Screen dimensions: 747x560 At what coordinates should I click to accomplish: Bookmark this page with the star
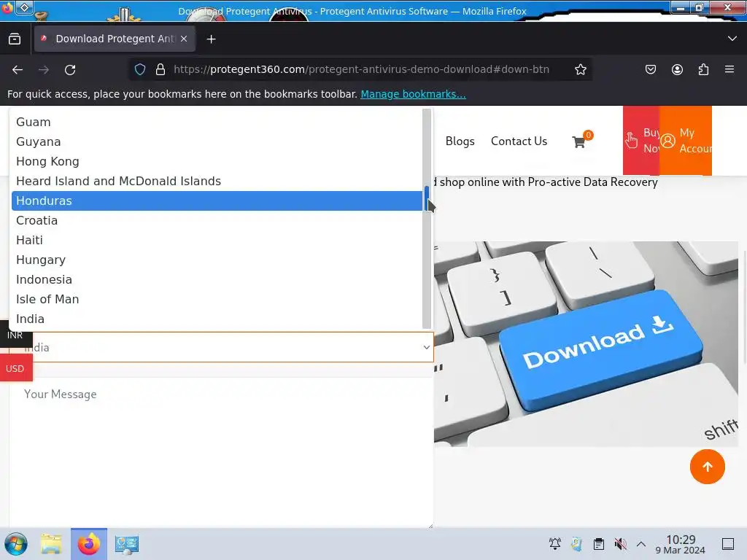tap(580, 69)
